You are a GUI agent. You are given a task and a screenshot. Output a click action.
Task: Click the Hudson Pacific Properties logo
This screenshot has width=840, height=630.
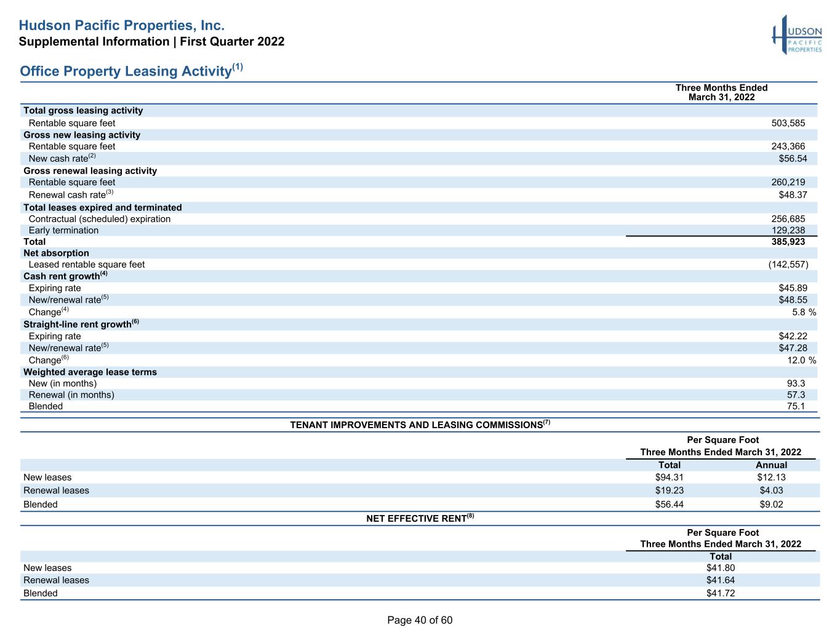pyautogui.click(x=797, y=35)
